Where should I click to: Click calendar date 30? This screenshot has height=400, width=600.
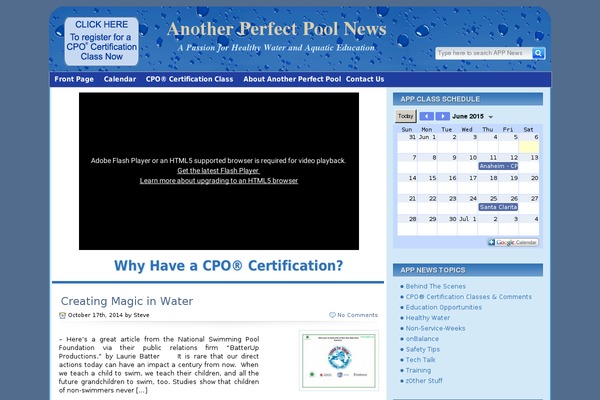[x=452, y=219]
